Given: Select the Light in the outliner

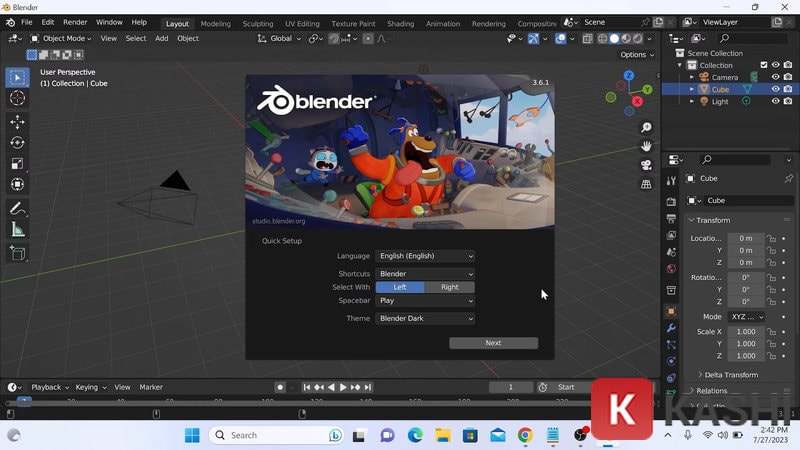Looking at the screenshot, I should tap(720, 102).
